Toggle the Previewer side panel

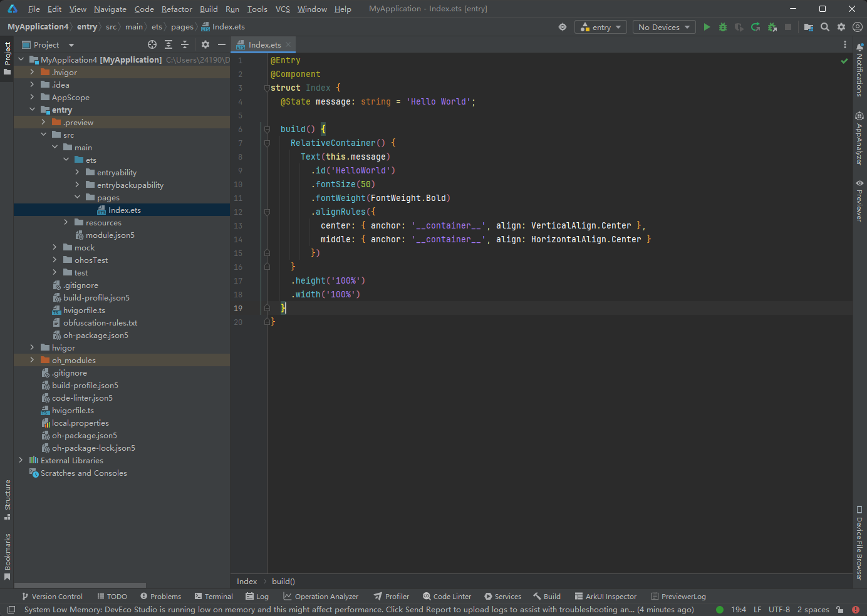point(859,200)
